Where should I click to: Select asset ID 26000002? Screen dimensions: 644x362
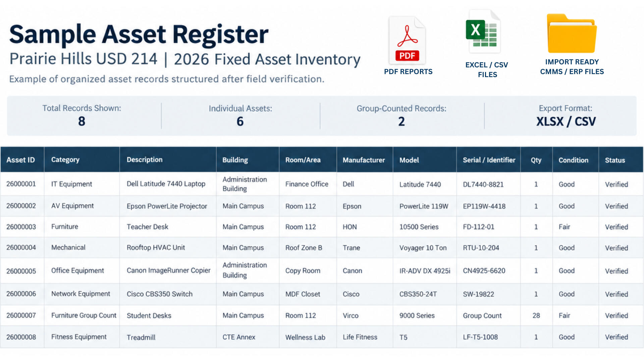pos(21,206)
